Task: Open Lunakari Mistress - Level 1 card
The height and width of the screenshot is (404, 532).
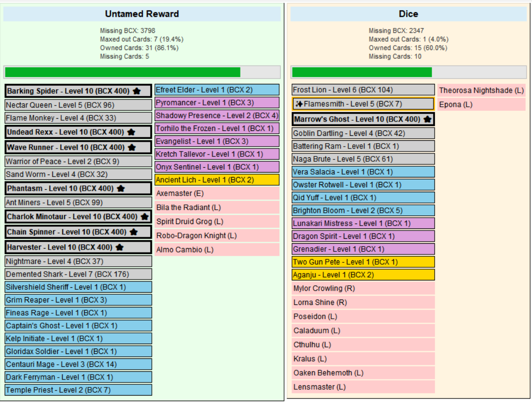Action: 363,224
